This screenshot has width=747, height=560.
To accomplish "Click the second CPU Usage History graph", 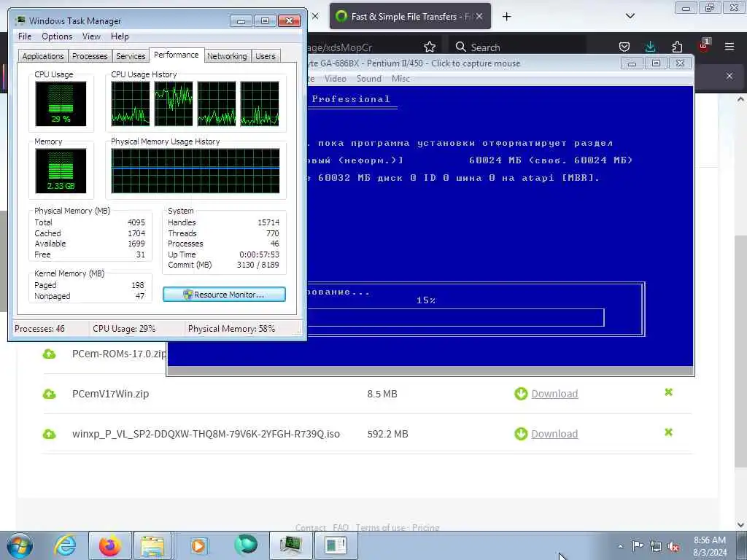I will pos(174,104).
